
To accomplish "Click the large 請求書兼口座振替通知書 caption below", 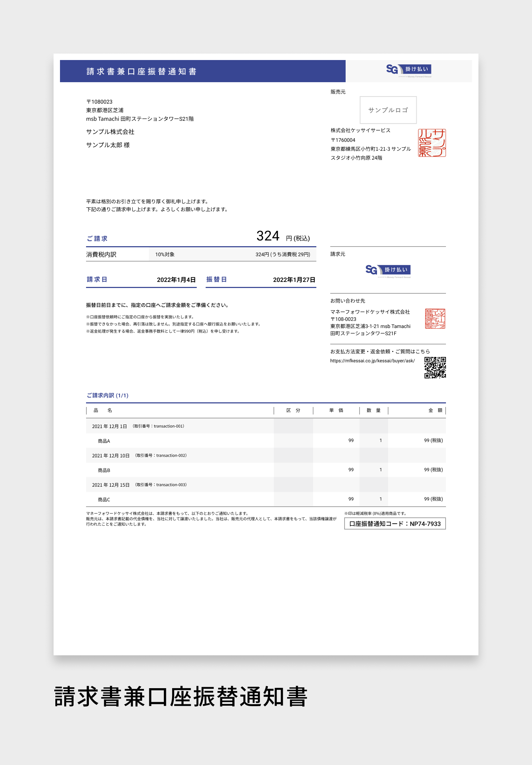I will click(x=181, y=697).
